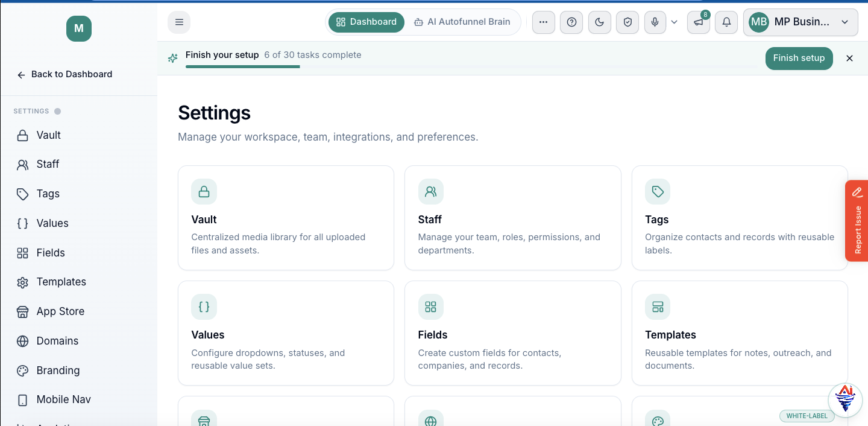Click the green M workspace avatar

[x=79, y=28]
